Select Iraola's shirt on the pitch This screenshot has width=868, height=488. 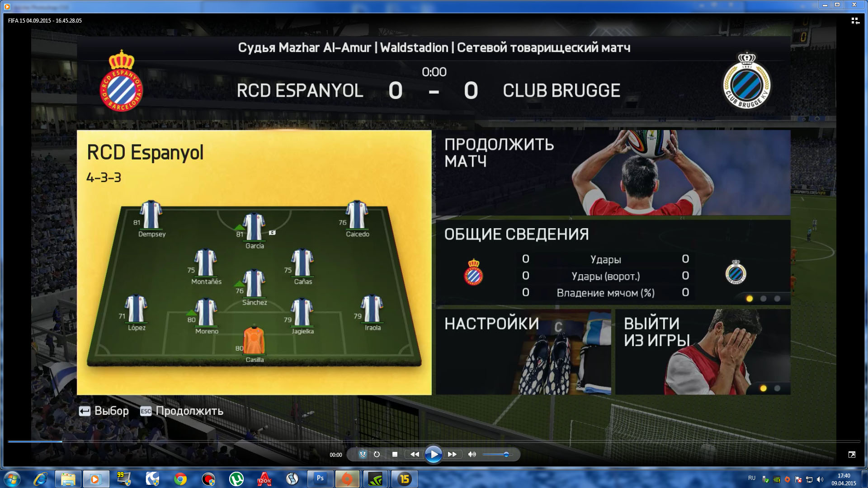point(372,308)
